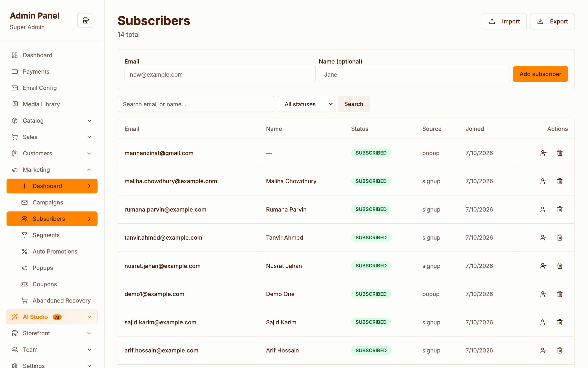Viewport: 588px width, 368px height.
Task: Open Auto Promotions page
Action: point(52,251)
